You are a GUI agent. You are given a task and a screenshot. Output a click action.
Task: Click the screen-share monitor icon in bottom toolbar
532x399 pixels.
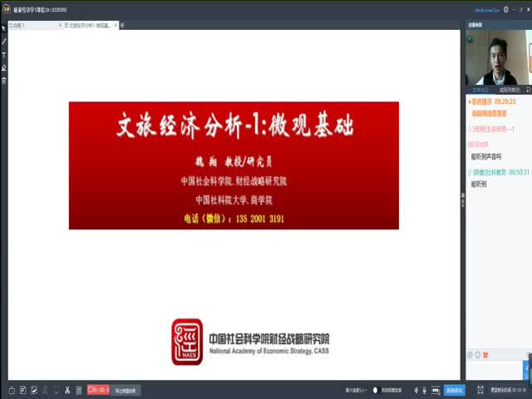(x=57, y=390)
